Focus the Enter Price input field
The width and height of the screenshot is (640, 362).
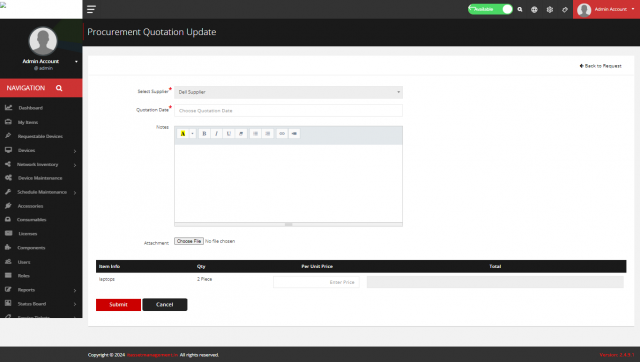pyautogui.click(x=316, y=282)
